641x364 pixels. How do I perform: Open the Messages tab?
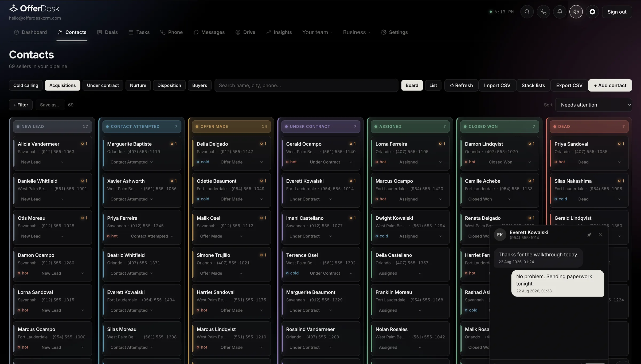coord(209,32)
